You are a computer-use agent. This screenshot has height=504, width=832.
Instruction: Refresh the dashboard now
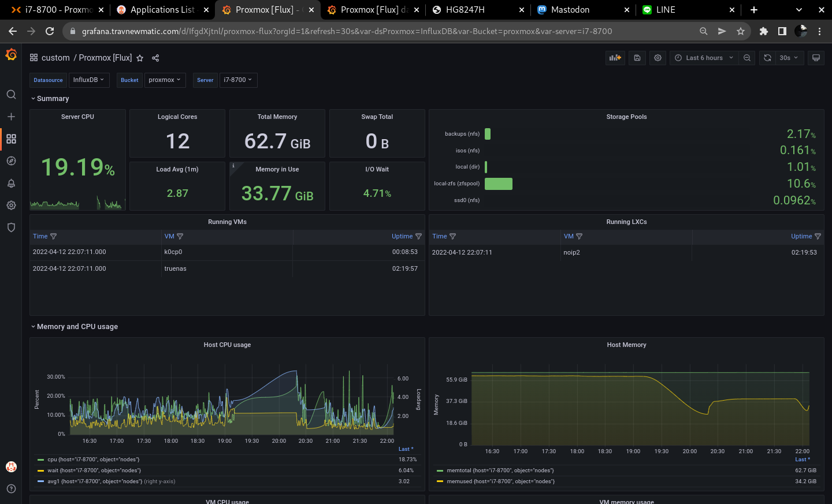[x=767, y=58]
